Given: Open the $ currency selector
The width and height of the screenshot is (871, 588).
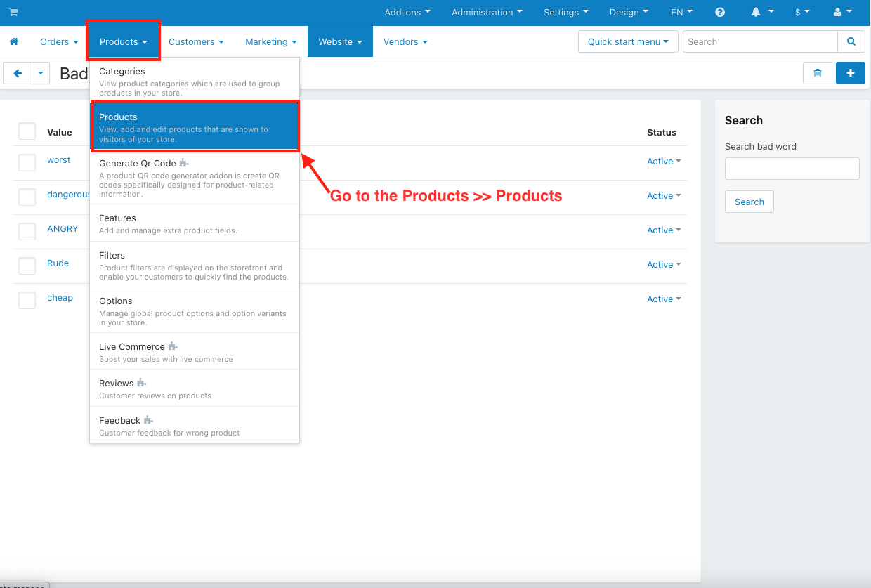Looking at the screenshot, I should click(802, 13).
